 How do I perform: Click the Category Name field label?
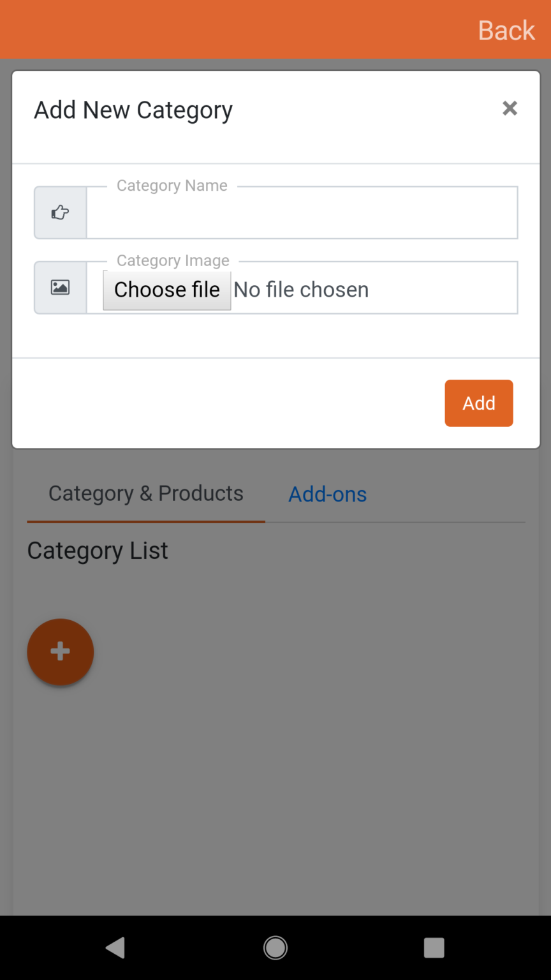pyautogui.click(x=172, y=186)
